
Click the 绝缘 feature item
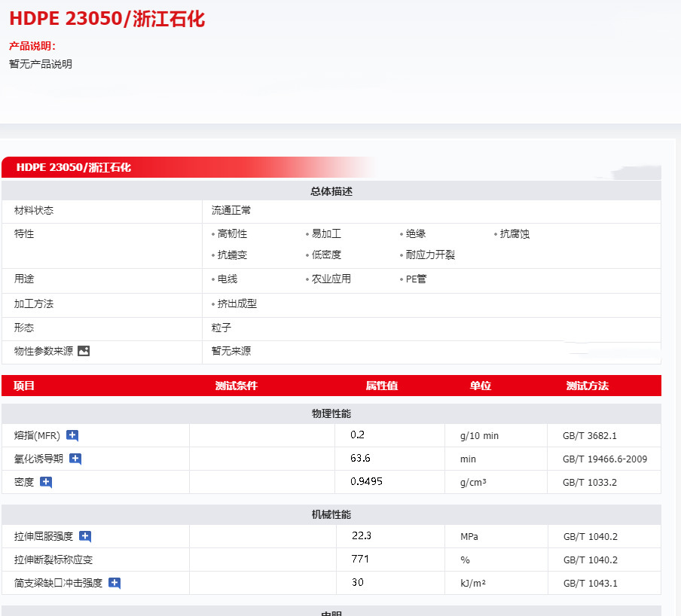(416, 234)
